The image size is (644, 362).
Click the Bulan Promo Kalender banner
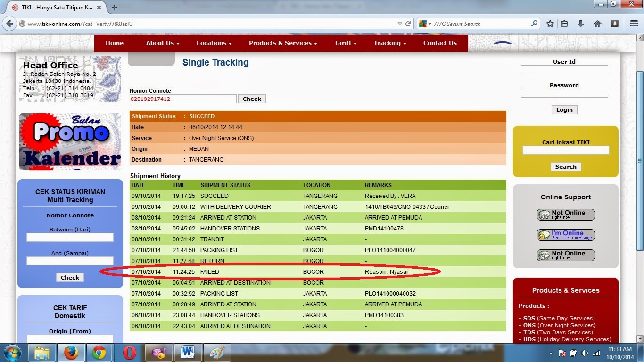[70, 141]
